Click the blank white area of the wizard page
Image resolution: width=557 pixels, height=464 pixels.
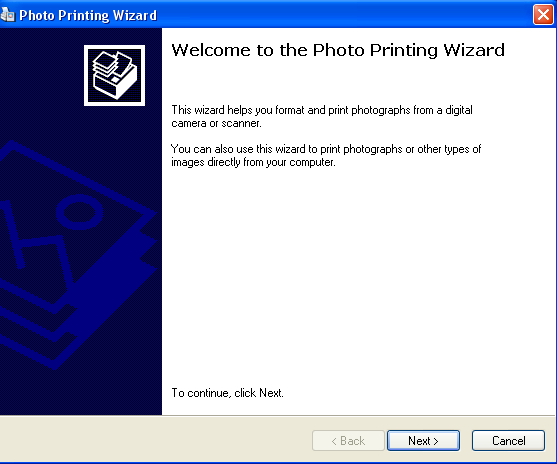(355, 277)
